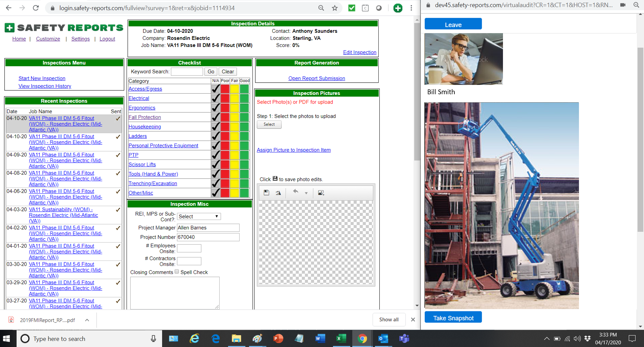
Task: Click the Keyword Search input field
Action: coord(187,71)
